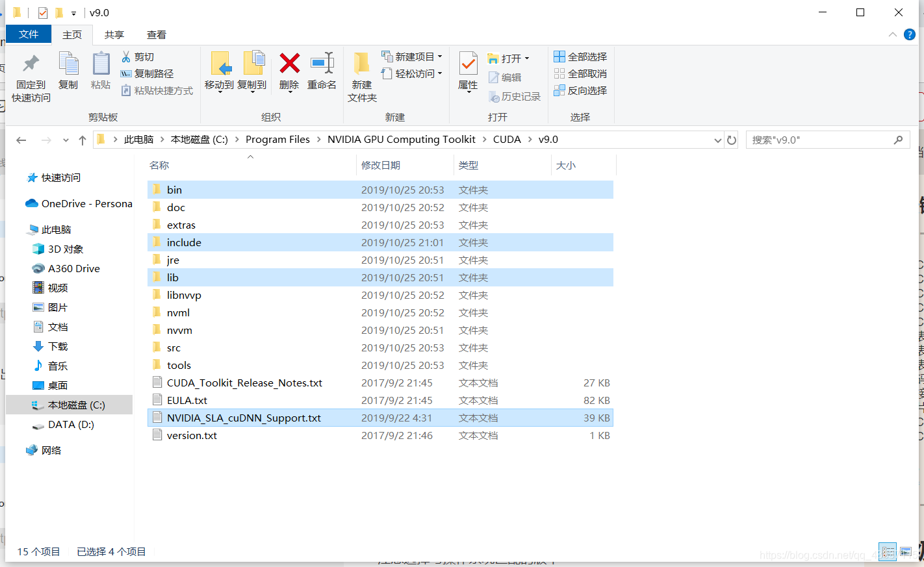Switch to the Share tab
This screenshot has width=924, height=567.
pyautogui.click(x=114, y=35)
